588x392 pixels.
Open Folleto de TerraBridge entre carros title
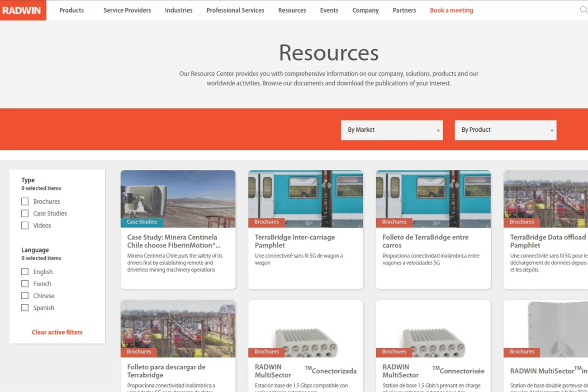(x=425, y=241)
